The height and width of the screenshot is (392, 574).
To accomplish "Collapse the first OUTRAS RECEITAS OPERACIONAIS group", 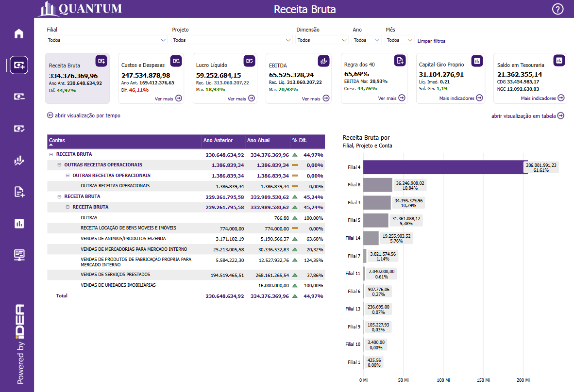I will click(x=59, y=165).
